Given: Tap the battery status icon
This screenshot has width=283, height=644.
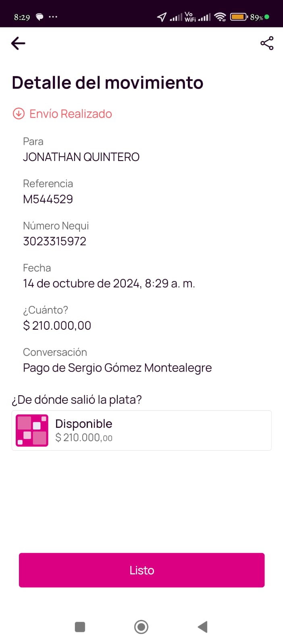Looking at the screenshot, I should click(238, 17).
